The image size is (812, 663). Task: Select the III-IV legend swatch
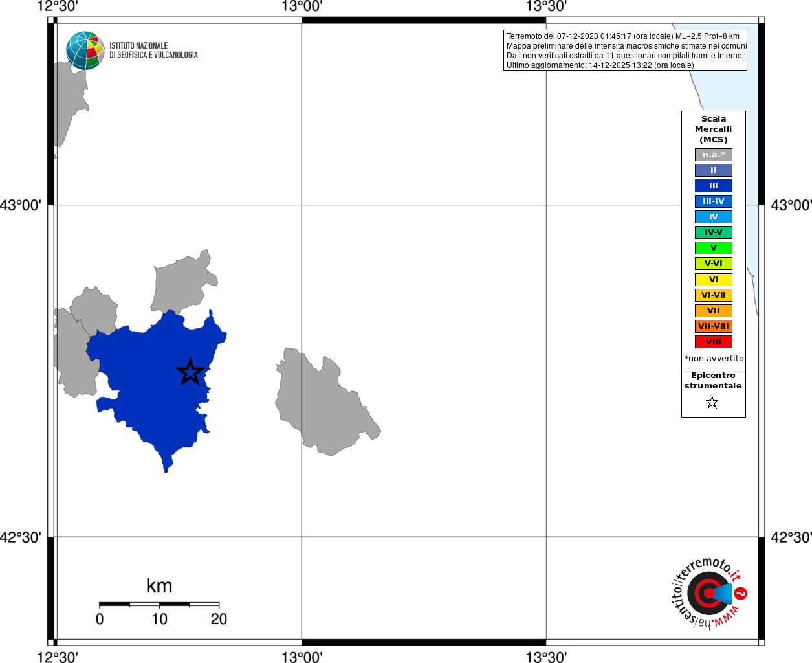(x=714, y=201)
